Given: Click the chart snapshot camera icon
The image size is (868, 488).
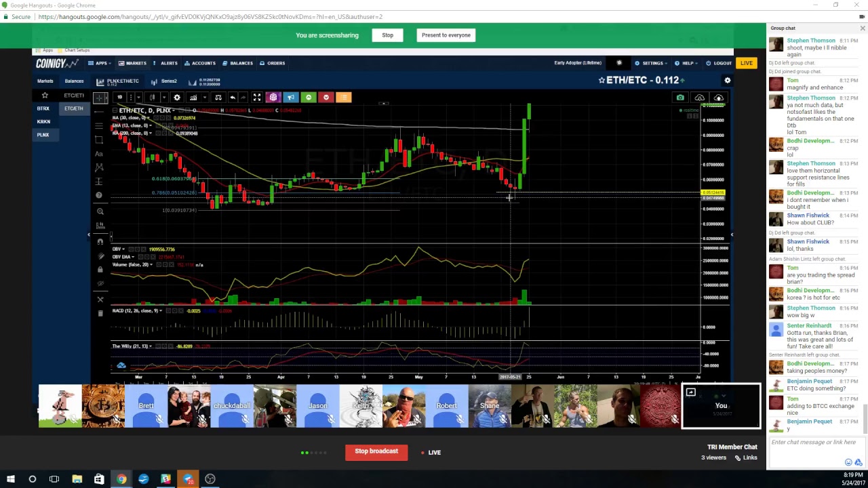Looking at the screenshot, I should click(680, 98).
